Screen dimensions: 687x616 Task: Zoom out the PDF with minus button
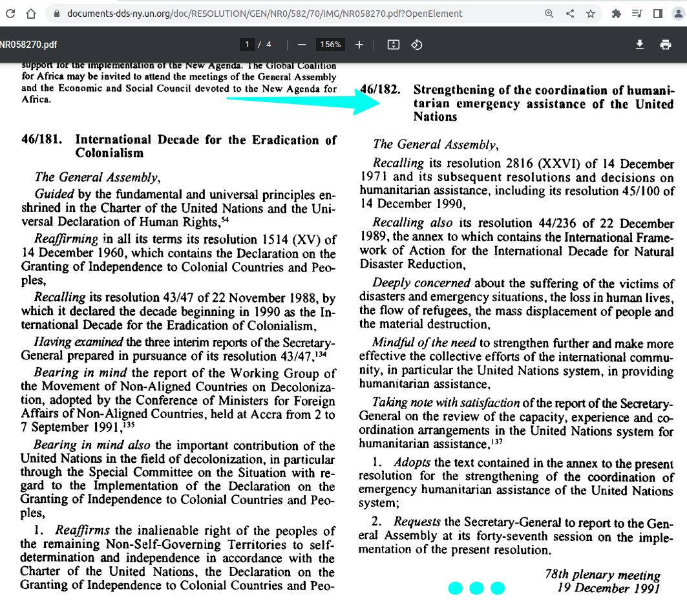pos(301,44)
